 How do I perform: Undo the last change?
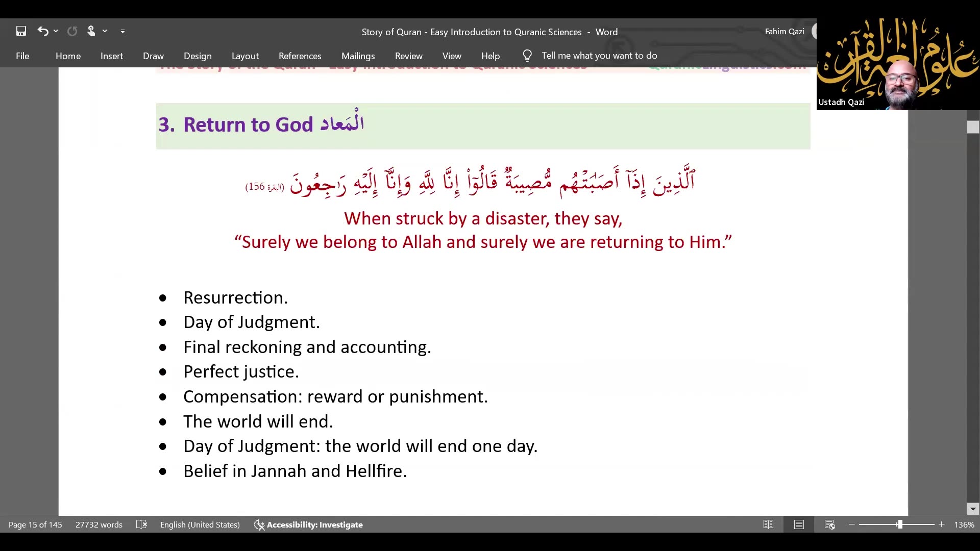tap(43, 31)
